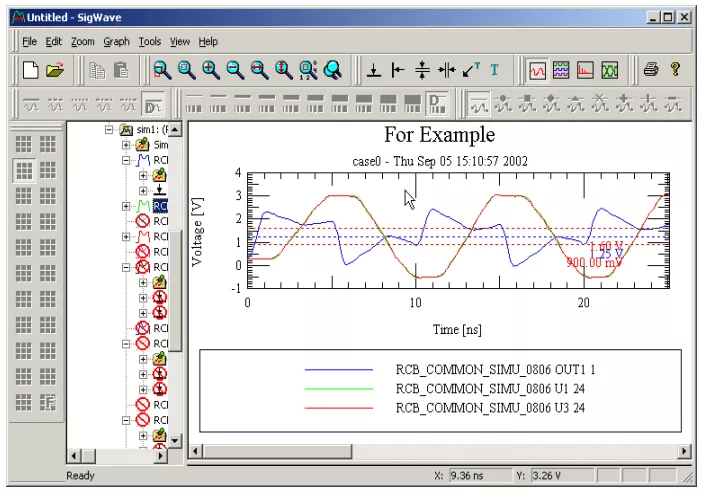703x494 pixels.
Task: Select the teal T text tool
Action: [x=495, y=70]
